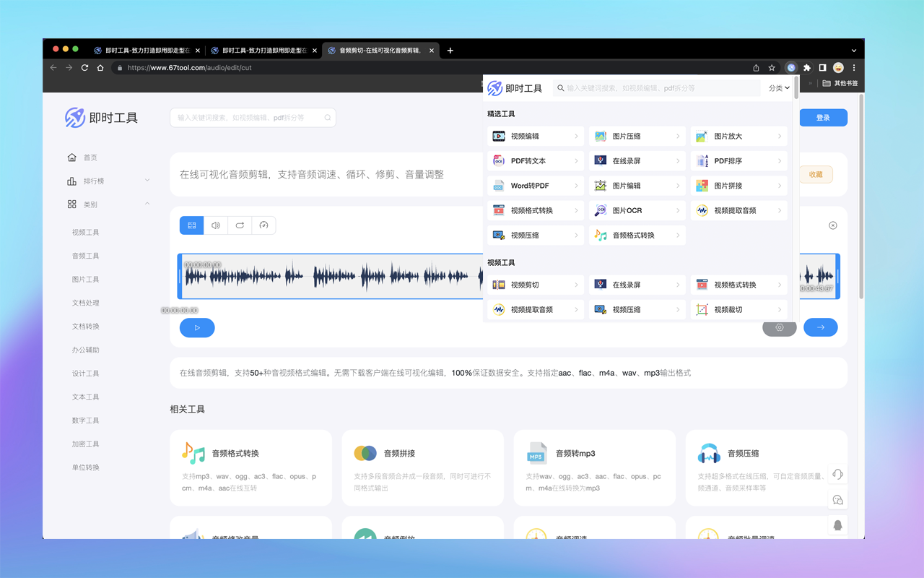This screenshot has height=578, width=924.
Task: Open the speed adjustment gauge tool
Action: [263, 225]
